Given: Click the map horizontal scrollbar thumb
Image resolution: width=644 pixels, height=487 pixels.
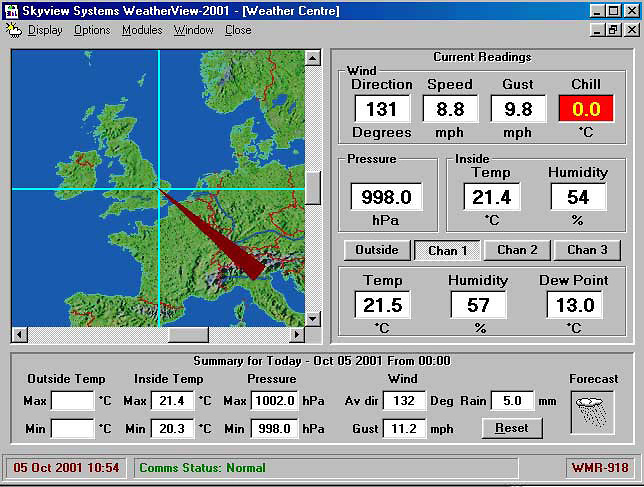Looking at the screenshot, I should point(188,335).
